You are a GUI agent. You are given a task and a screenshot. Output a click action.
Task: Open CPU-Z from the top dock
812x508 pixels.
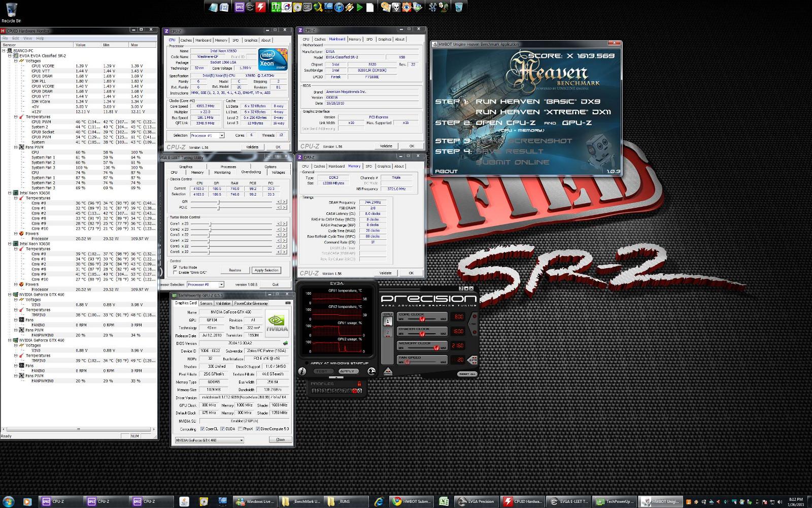pyautogui.click(x=240, y=7)
